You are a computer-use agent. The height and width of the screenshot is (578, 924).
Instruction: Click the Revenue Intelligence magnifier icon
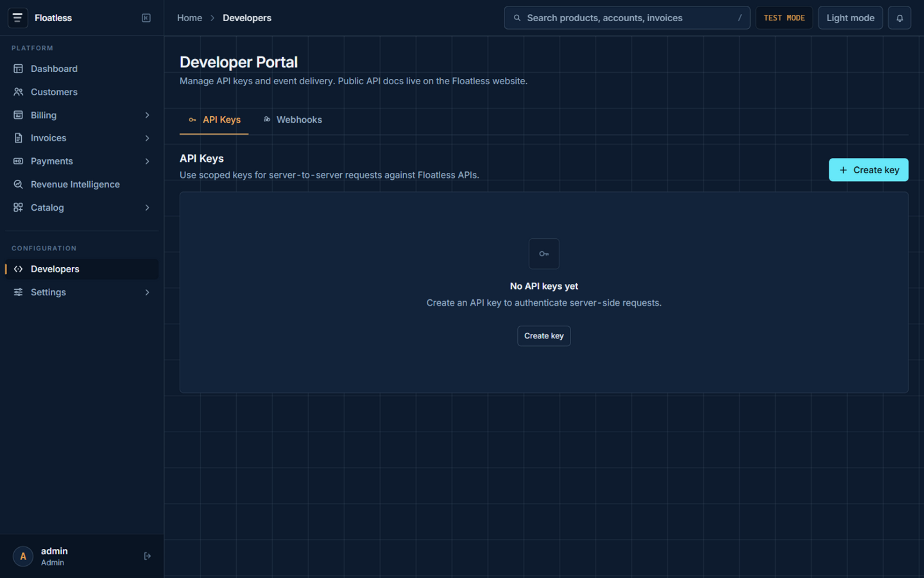pyautogui.click(x=18, y=184)
